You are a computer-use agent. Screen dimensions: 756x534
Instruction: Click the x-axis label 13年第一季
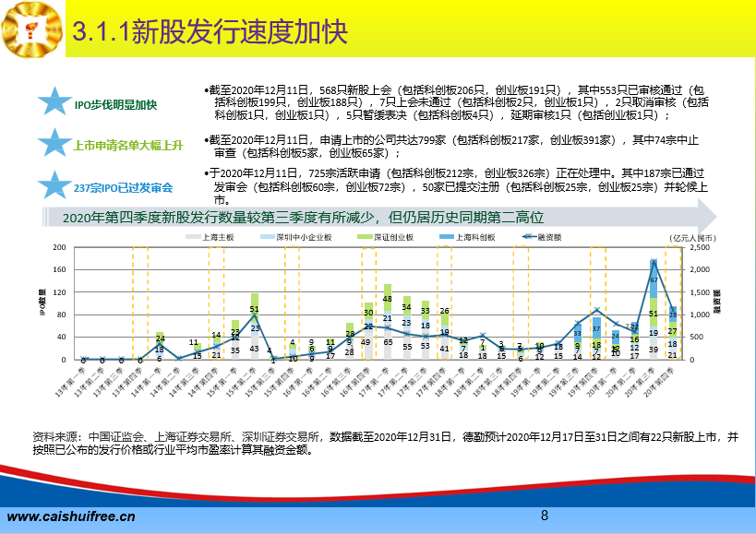(x=70, y=383)
